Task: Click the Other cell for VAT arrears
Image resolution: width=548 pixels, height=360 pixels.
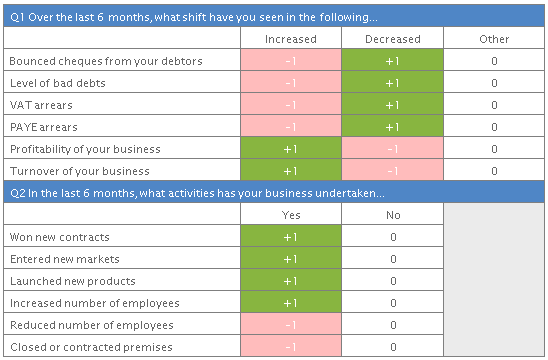Action: (494, 105)
